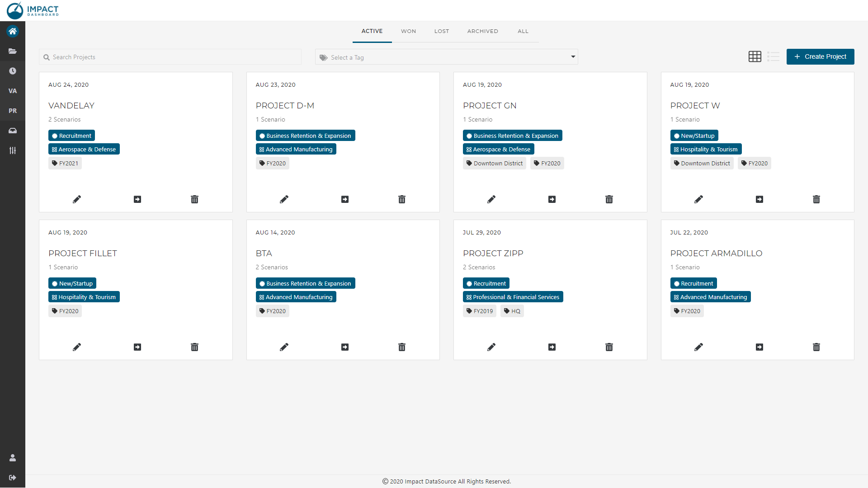This screenshot has height=488, width=868.
Task: Switch to the Won tab
Action: tap(408, 31)
